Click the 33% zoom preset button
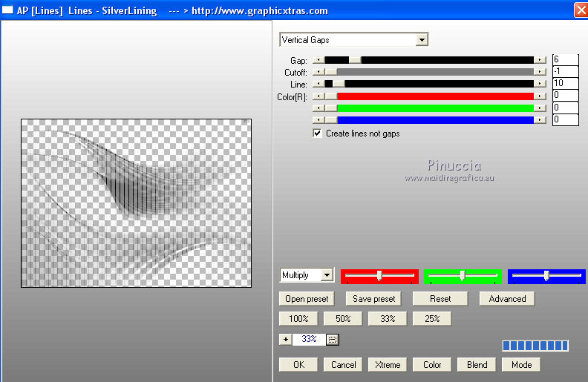This screenshot has height=382, width=588. pos(388,319)
